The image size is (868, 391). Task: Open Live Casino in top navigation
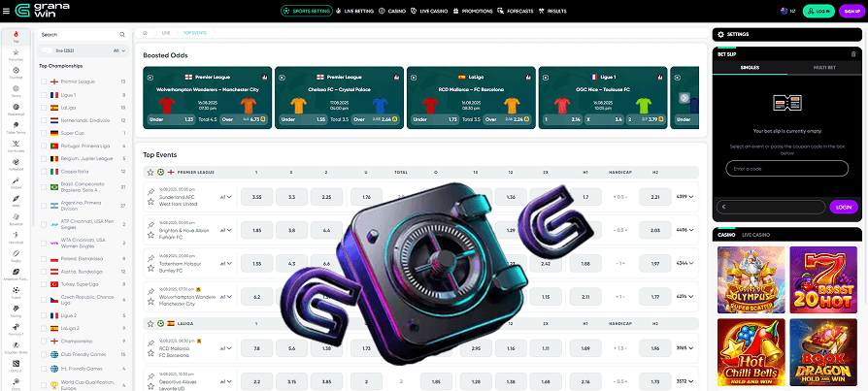(427, 11)
